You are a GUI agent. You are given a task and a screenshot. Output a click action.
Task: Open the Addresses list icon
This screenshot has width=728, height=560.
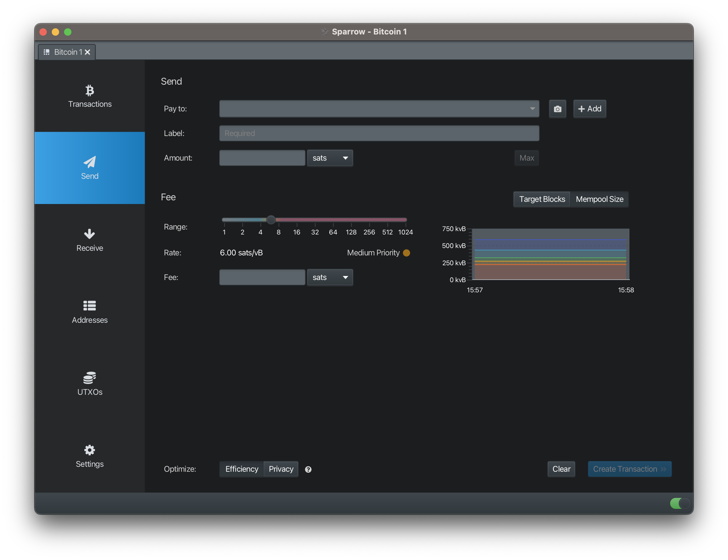[89, 306]
